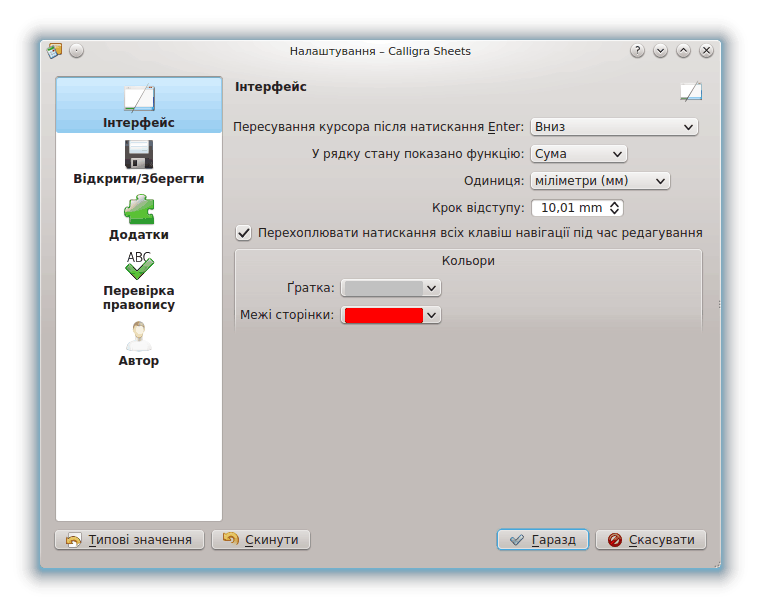This screenshot has height=608, width=761.
Task: Open the gray Ґратка grid color selector
Action: (x=390, y=288)
